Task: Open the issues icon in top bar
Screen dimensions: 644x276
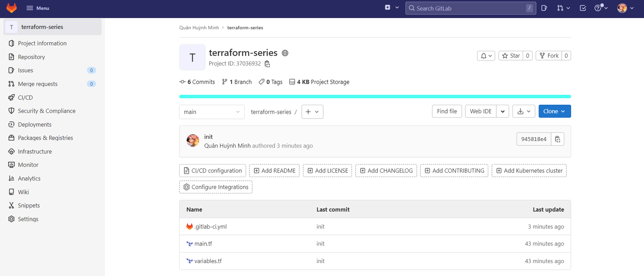Action: click(x=544, y=8)
